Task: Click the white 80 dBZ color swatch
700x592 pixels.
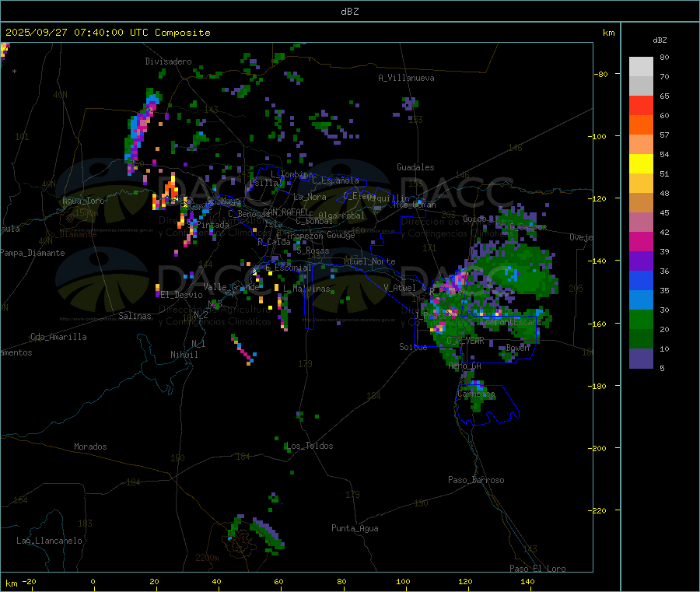Action: coord(641,67)
